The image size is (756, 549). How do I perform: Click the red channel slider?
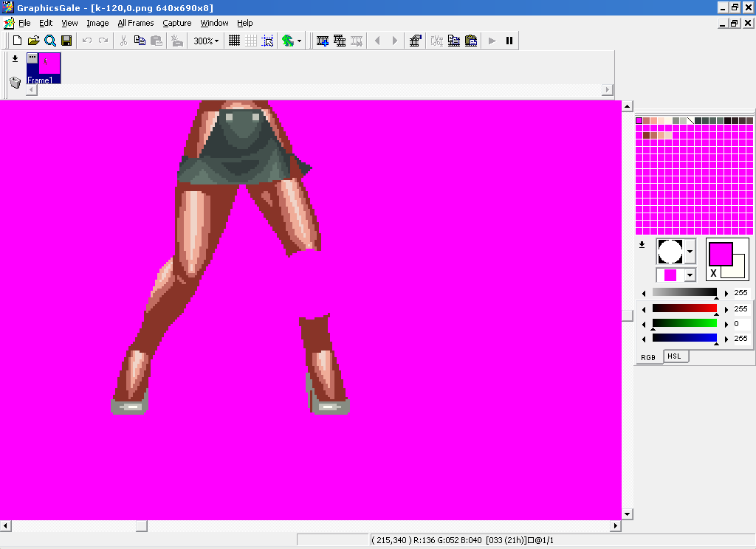click(684, 308)
